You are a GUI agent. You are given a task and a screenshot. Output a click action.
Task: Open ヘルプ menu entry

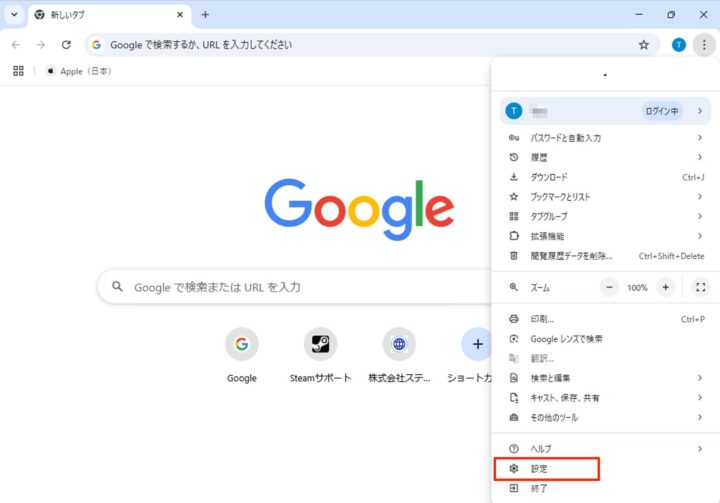605,449
